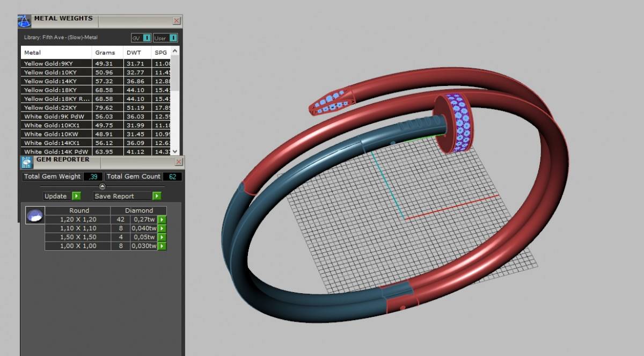This screenshot has height=356, width=644.
Task: Click the Save Report button
Action: 127,196
